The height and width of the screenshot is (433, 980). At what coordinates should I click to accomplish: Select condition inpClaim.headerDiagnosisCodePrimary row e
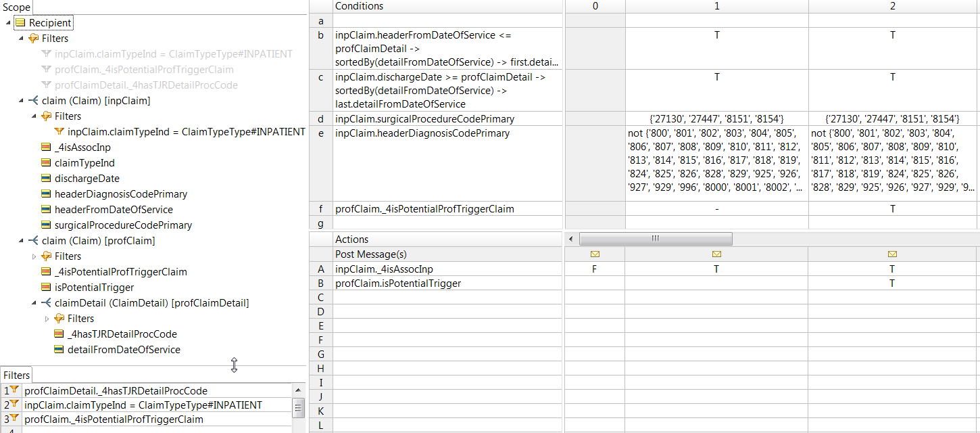[447, 164]
